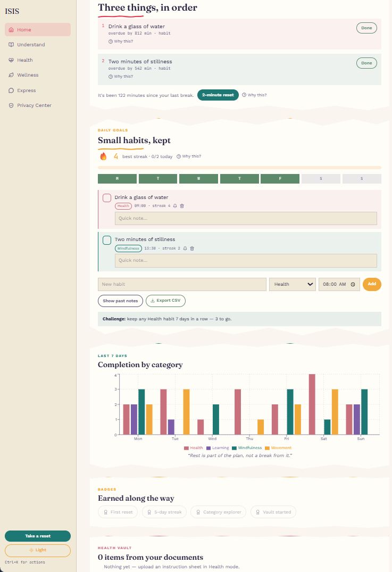
Task: Navigate to Wellness page
Action: point(38,75)
